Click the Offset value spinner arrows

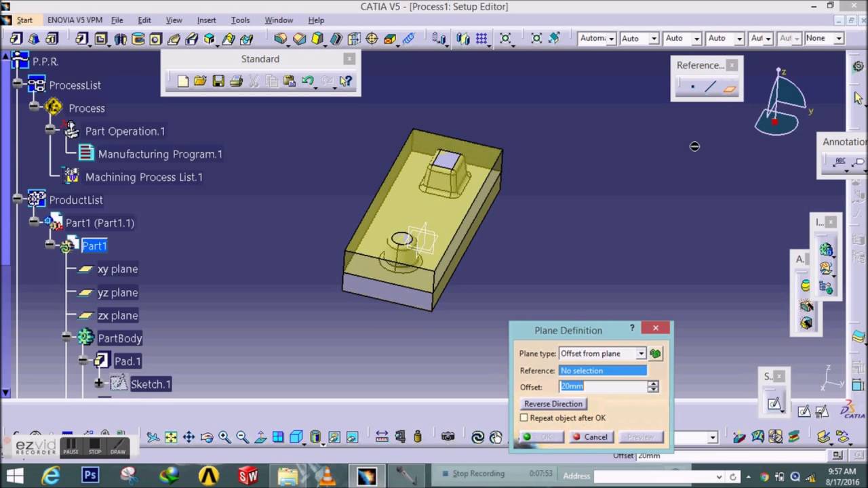[653, 386]
